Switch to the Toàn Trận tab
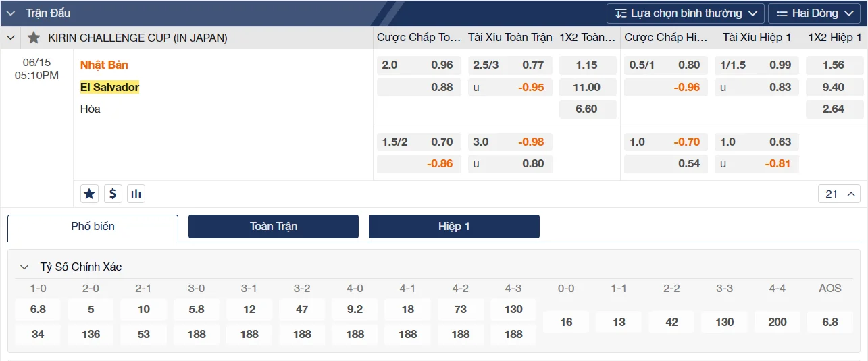Viewport: 868px width, 361px height. coord(273,227)
